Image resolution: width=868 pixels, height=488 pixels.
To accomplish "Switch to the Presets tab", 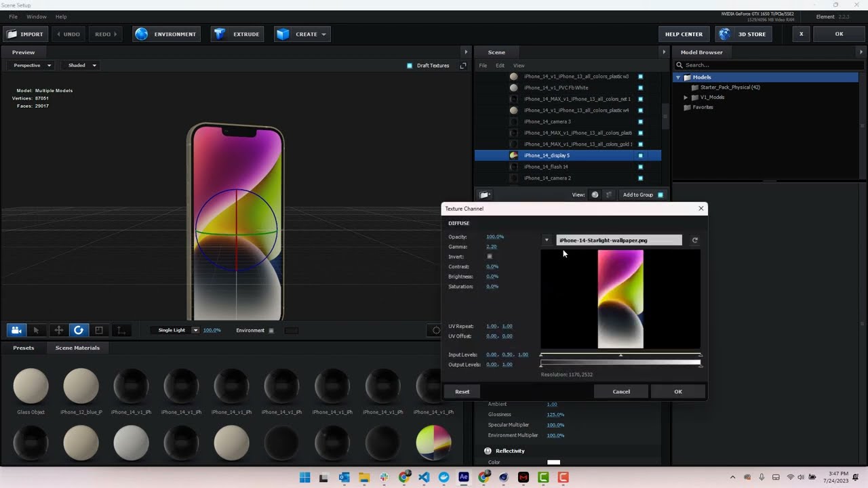I will [x=24, y=348].
